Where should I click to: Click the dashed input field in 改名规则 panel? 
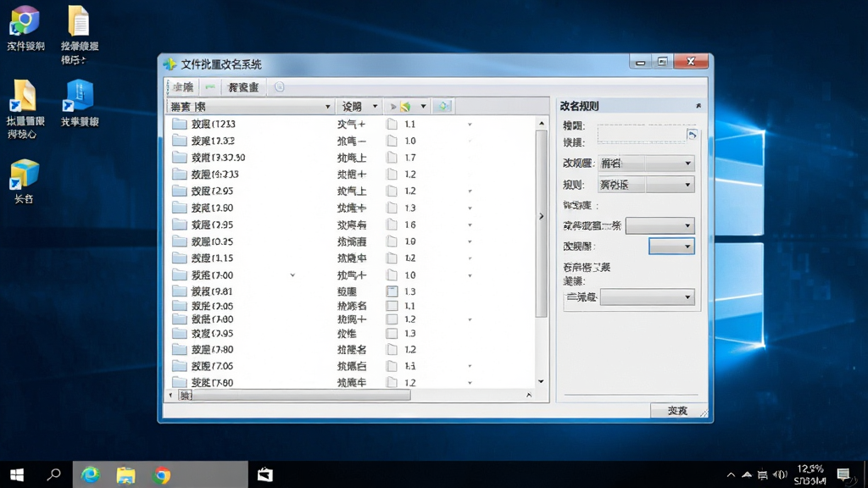[643, 135]
